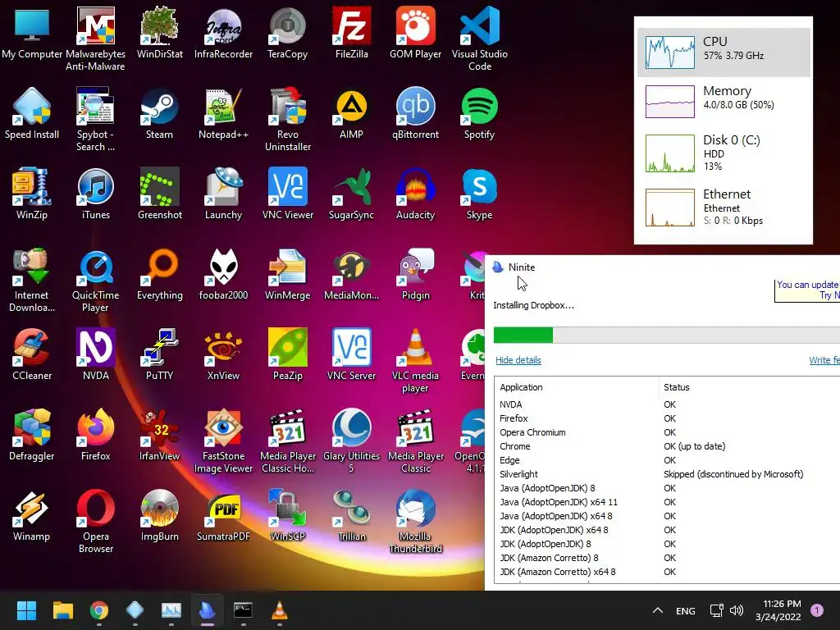The height and width of the screenshot is (630, 840).
Task: Select the Everything search desktop icon
Action: pos(160,273)
